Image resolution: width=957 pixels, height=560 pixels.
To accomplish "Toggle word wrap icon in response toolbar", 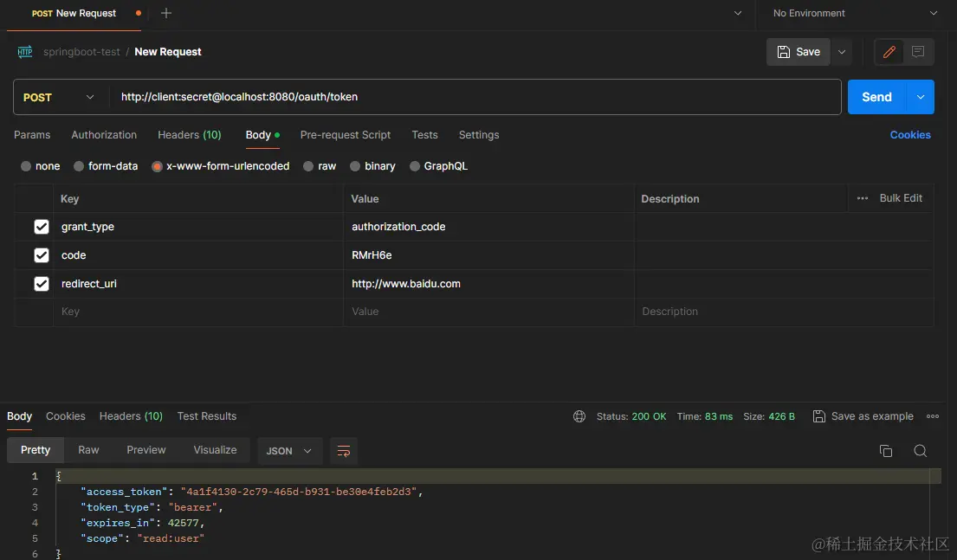I will click(344, 451).
